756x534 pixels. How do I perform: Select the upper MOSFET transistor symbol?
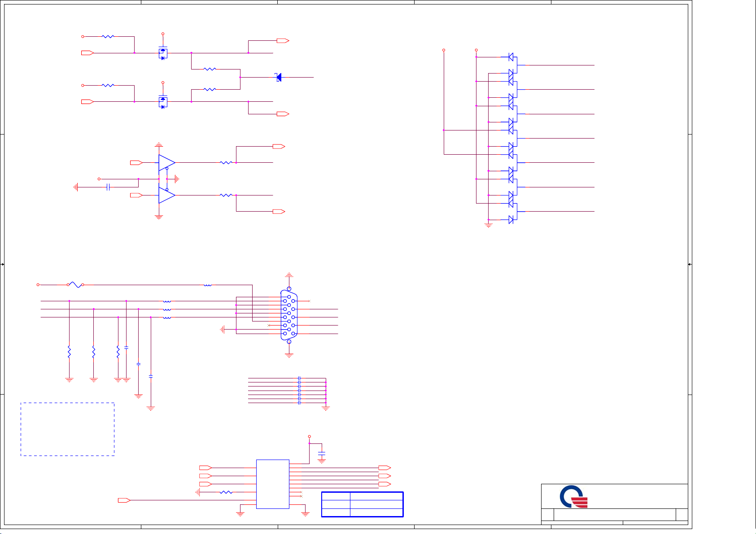(x=163, y=53)
